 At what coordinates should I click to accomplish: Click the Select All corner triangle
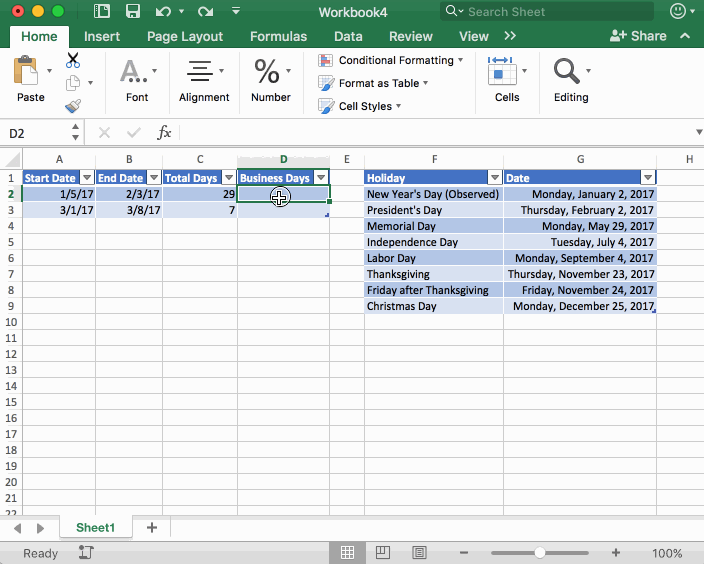[x=12, y=159]
